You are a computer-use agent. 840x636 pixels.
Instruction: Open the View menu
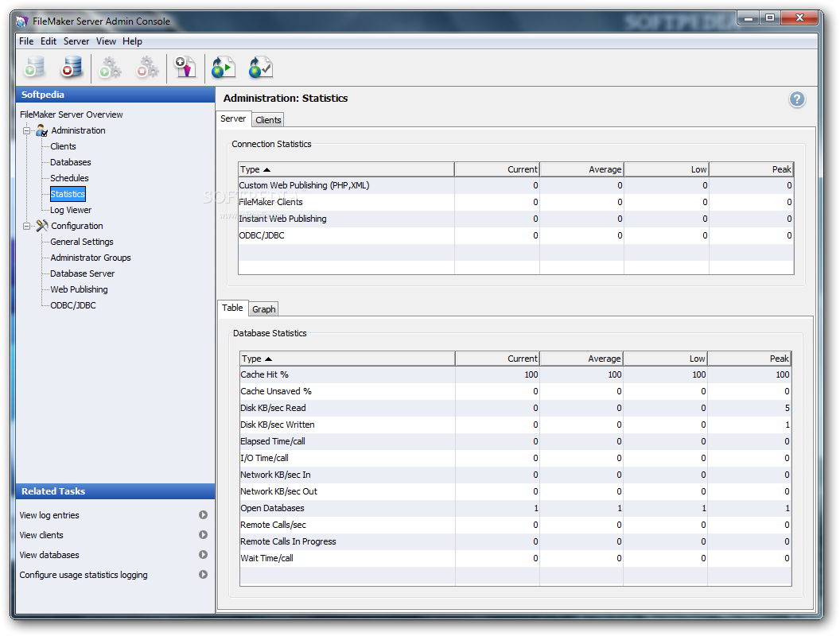(x=106, y=41)
